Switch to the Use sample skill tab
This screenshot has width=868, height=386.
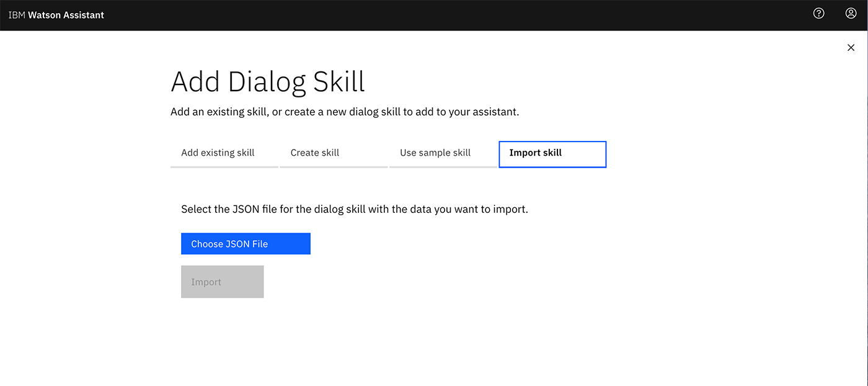click(x=443, y=154)
